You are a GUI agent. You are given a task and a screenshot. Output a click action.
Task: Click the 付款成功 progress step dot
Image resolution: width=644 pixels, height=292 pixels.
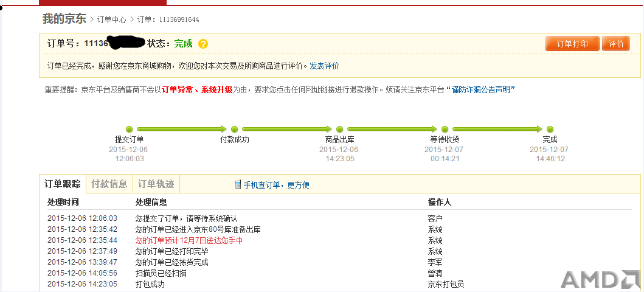[x=235, y=130]
